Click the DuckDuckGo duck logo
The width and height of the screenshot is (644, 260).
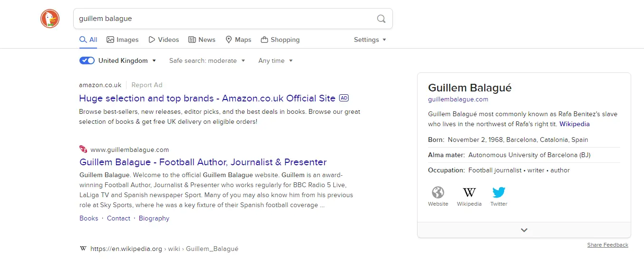coord(50,19)
